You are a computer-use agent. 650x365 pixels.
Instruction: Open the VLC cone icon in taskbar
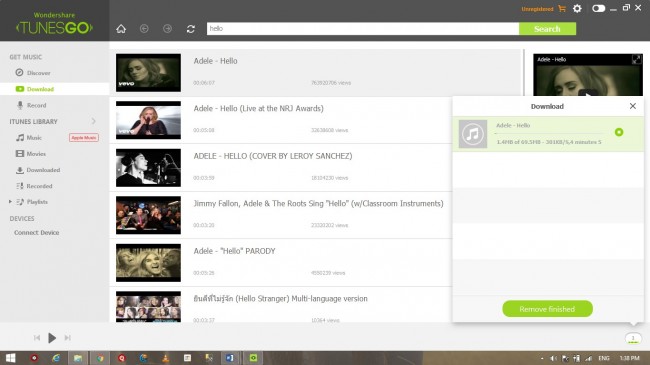[x=165, y=358]
